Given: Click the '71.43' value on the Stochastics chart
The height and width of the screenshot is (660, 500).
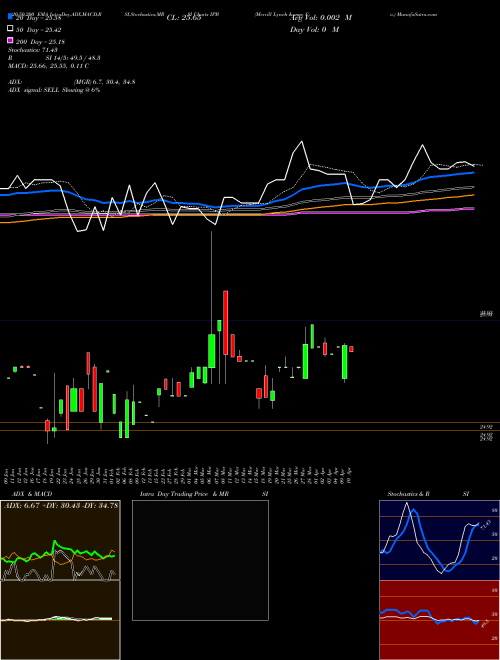Looking at the screenshot, I should 484,526.
